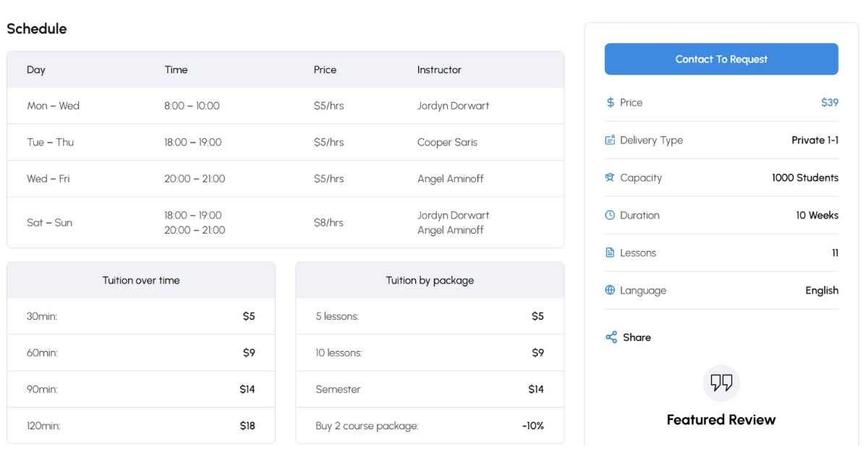Click the Share link
868x456 pixels.
(x=637, y=337)
